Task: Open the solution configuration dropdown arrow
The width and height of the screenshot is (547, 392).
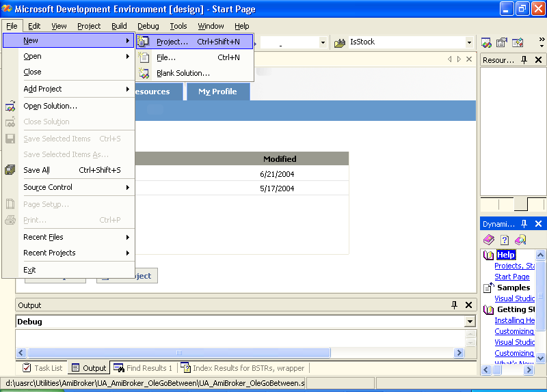Action: (x=323, y=42)
